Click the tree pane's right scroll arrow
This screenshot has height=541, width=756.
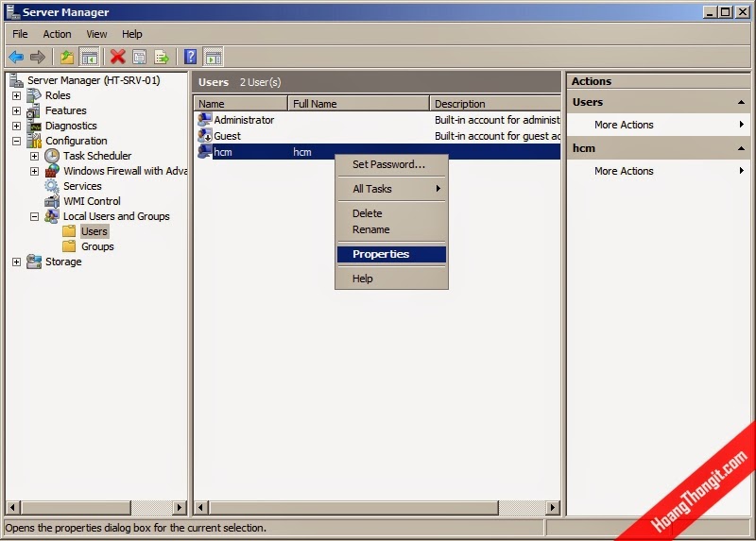click(x=180, y=507)
